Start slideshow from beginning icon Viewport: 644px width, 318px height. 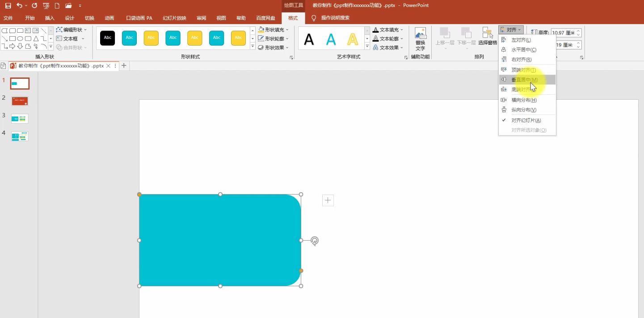46,5
